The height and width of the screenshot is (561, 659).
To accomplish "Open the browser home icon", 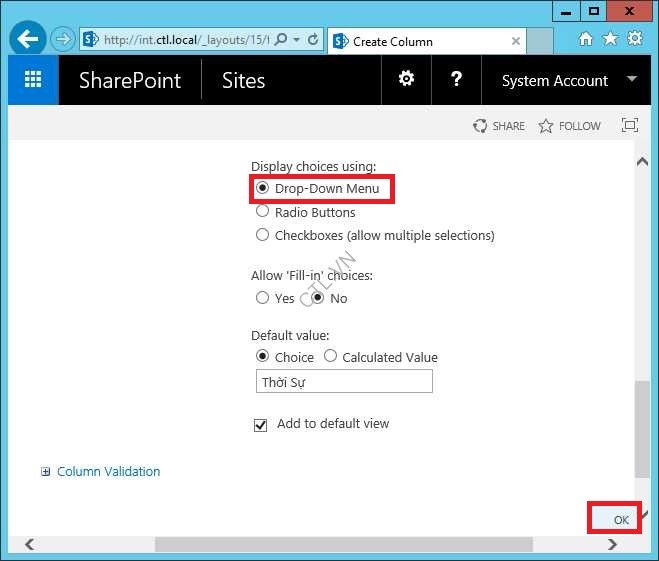I will pos(586,40).
